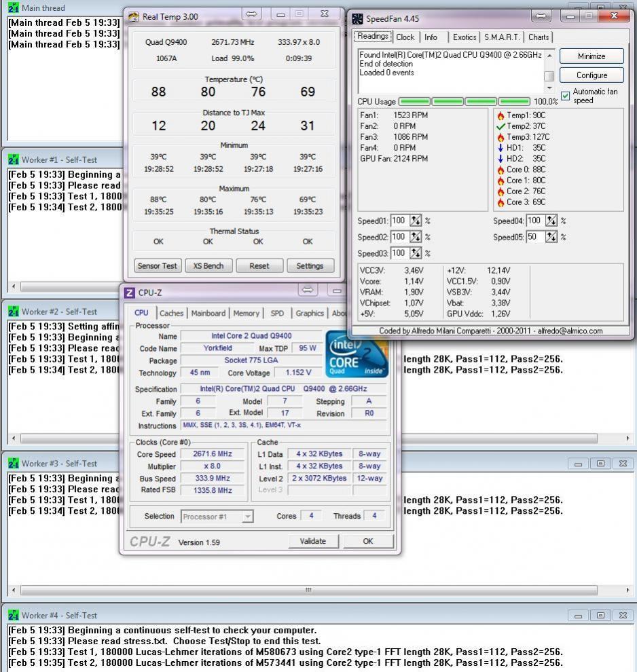This screenshot has height=672, width=637.
Task: Click OK in CPU-Z
Action: click(368, 541)
